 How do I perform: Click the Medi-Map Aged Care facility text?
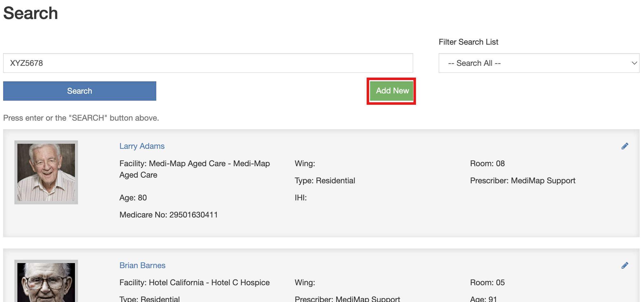[194, 169]
